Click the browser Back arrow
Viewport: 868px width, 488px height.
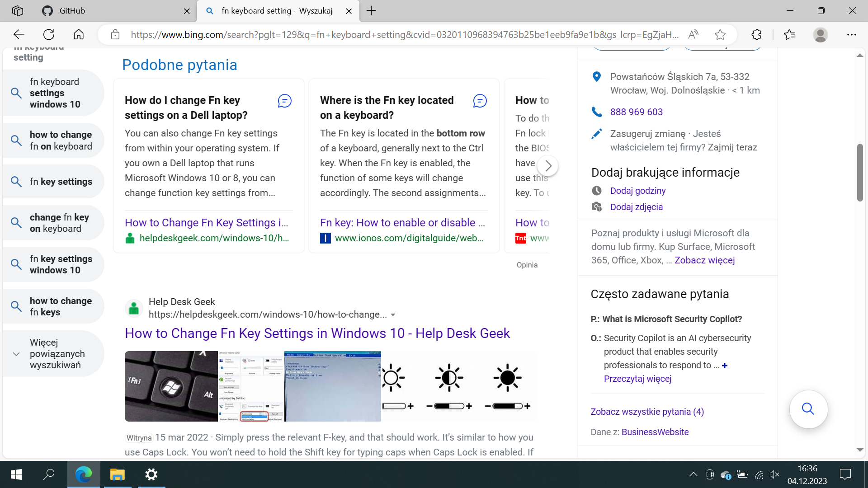tap(19, 35)
